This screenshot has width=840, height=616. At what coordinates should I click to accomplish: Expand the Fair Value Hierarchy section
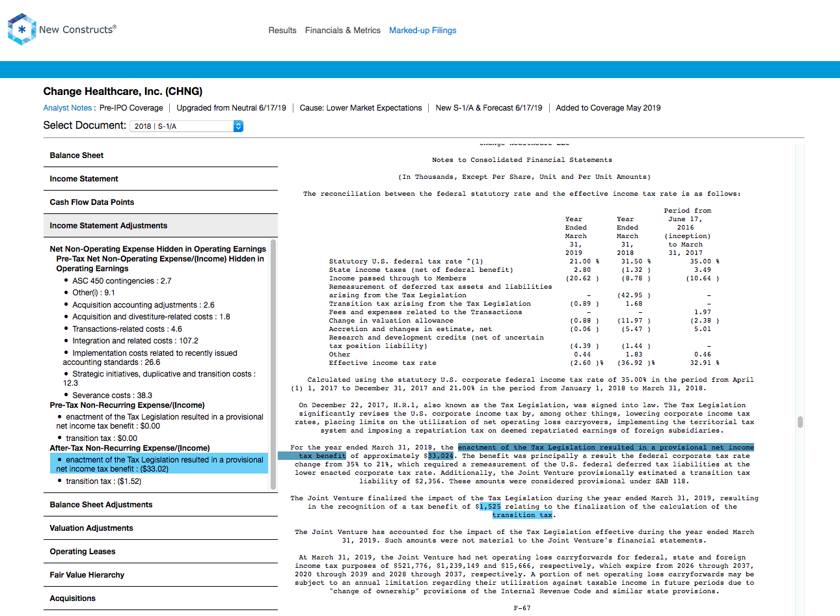[x=161, y=575]
